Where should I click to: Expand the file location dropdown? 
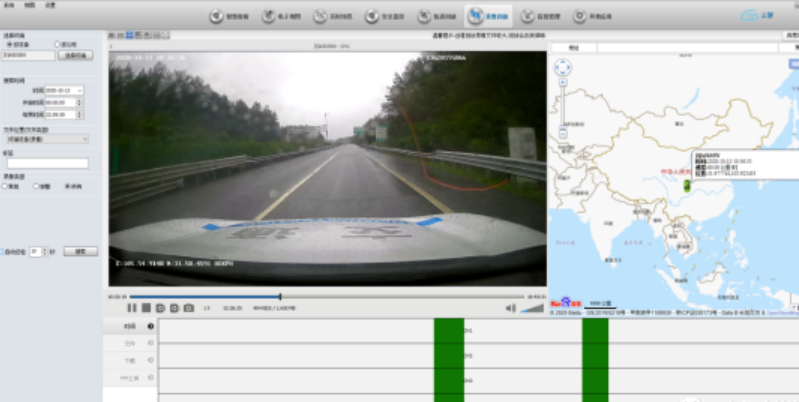pos(47,140)
